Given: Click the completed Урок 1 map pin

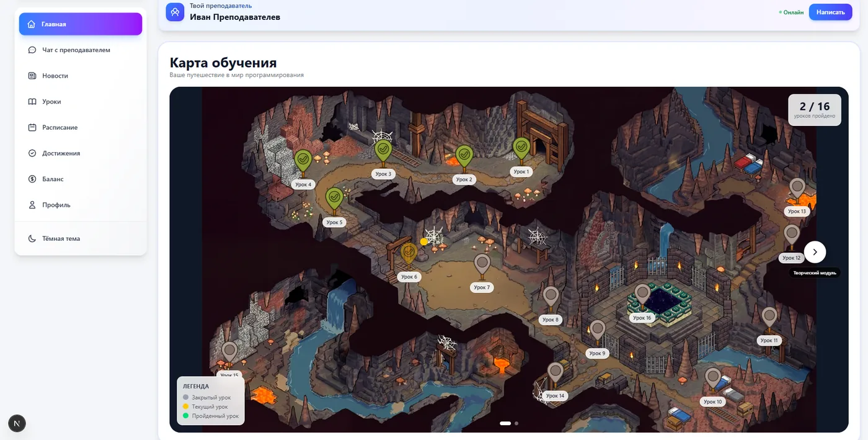Looking at the screenshot, I should coord(521,149).
